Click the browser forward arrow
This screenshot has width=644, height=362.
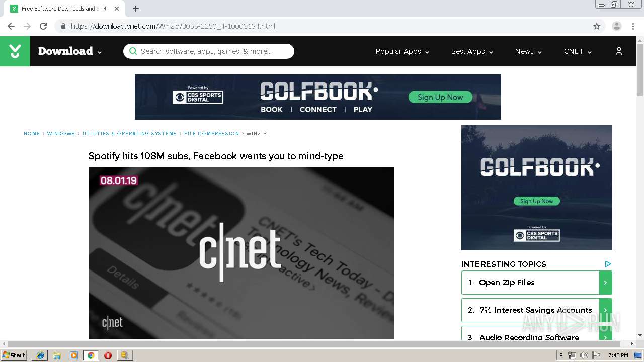pos(27,26)
